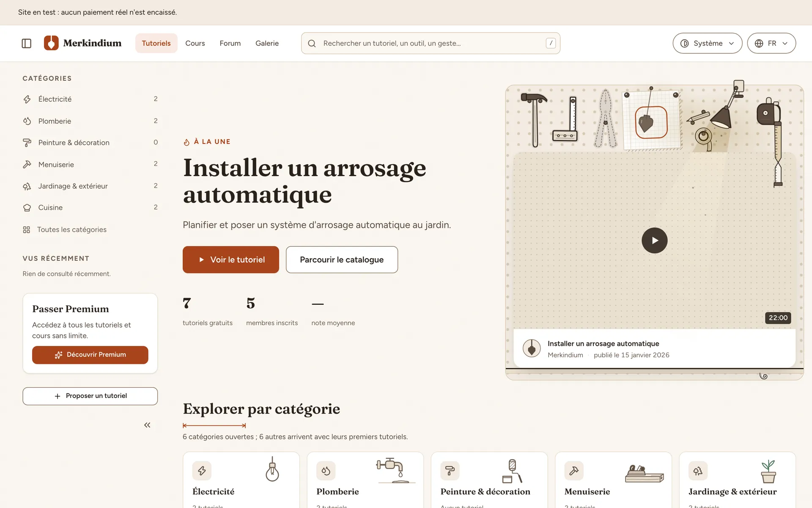This screenshot has width=812, height=508.
Task: Click the Peinture & décoration card roller icon
Action: [x=450, y=470]
